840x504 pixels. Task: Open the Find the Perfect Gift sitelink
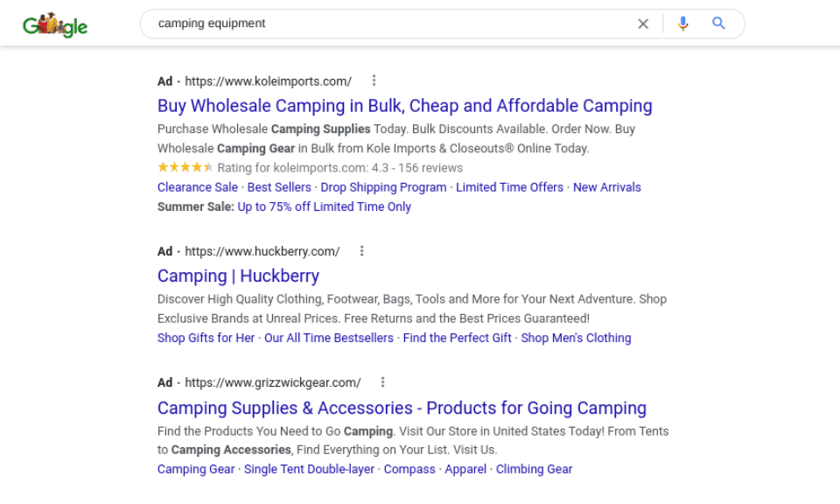tap(457, 338)
